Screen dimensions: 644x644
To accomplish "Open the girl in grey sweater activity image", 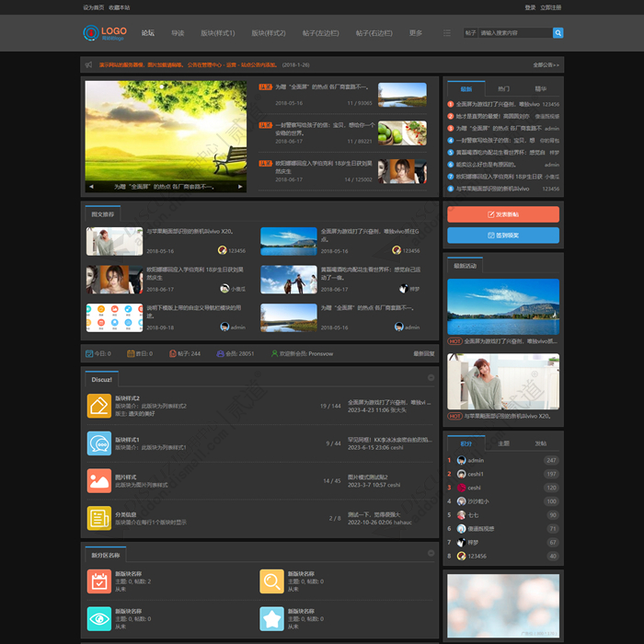I will 503,382.
